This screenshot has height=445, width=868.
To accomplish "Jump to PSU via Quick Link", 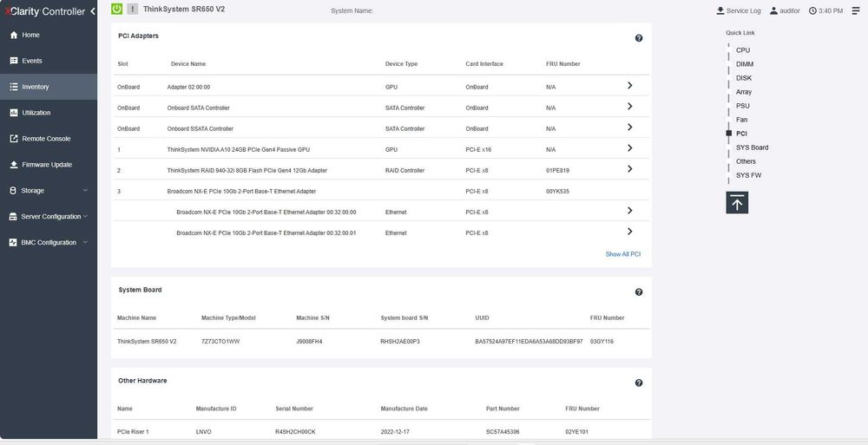I will (742, 106).
